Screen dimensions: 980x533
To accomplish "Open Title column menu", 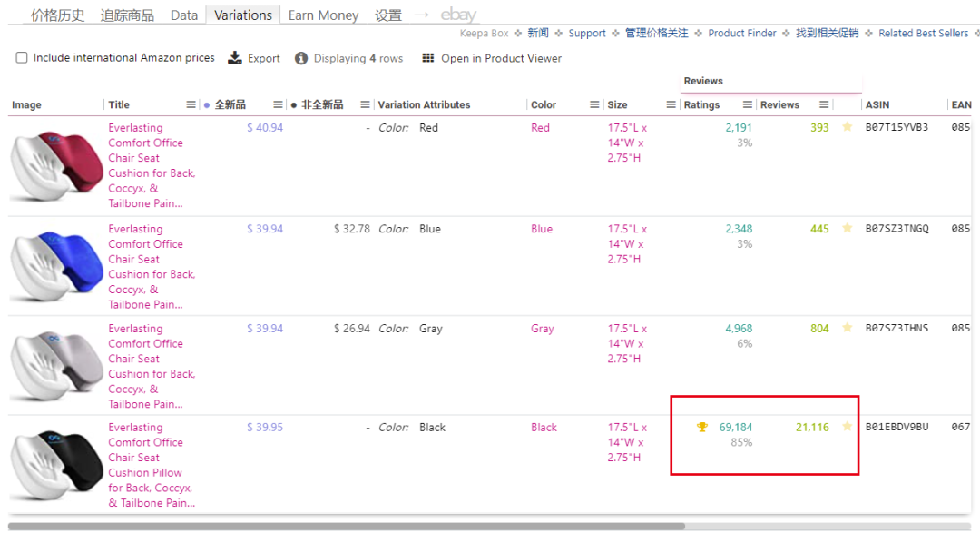I will point(191,104).
